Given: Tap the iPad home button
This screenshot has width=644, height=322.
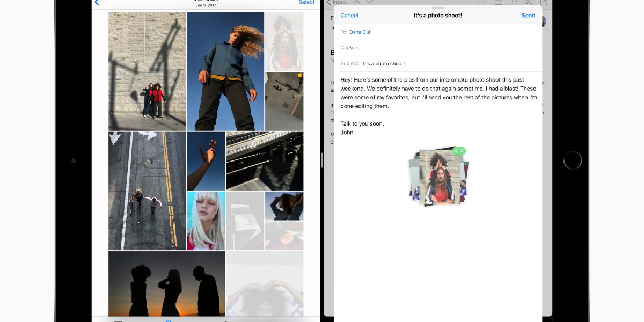Looking at the screenshot, I should (x=573, y=160).
